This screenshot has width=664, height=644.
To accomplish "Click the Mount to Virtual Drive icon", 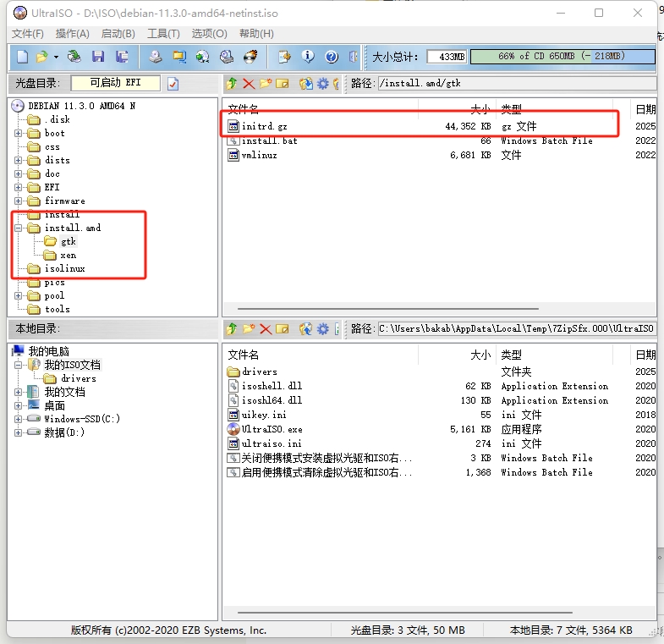I will point(227,57).
